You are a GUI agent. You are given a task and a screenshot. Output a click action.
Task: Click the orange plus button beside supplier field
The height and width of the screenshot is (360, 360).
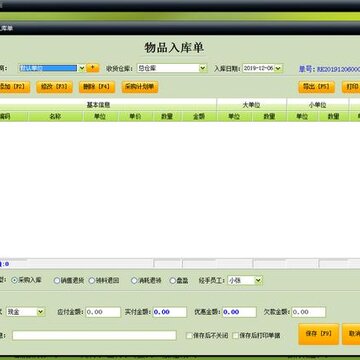(x=93, y=68)
